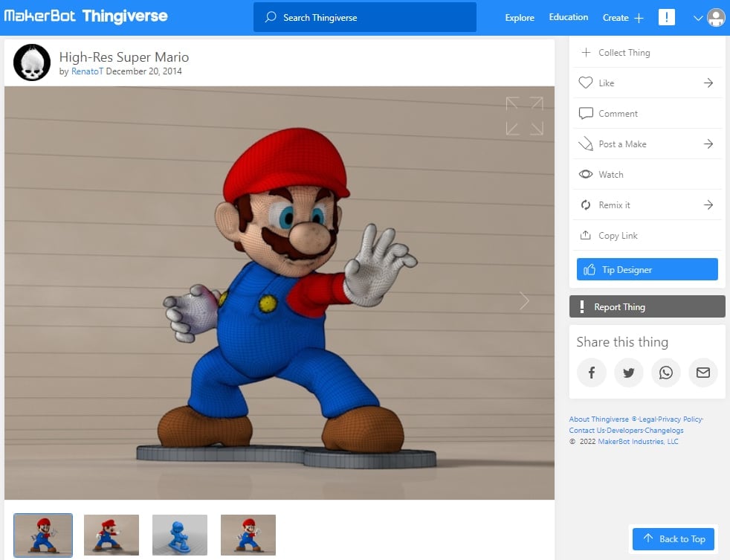This screenshot has width=730, height=560.
Task: Click the High-Res Super Mario title
Action: [124, 57]
